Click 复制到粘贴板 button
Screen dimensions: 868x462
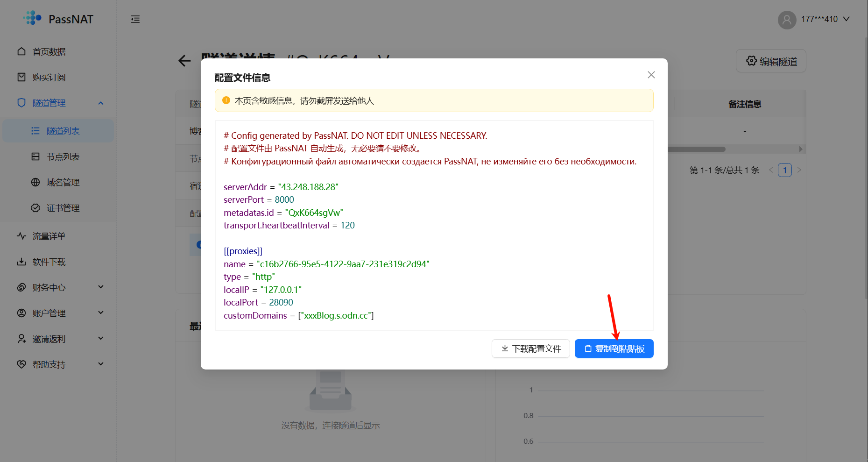tap(614, 348)
